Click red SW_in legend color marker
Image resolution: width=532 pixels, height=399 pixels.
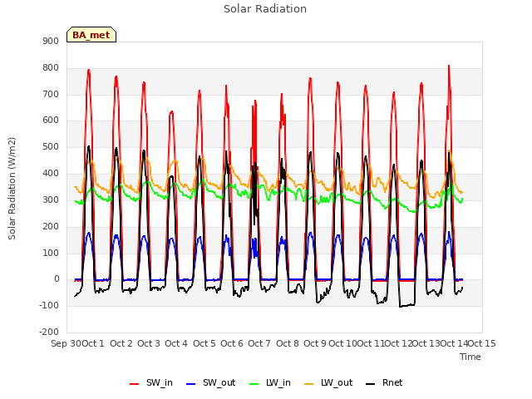(x=135, y=384)
